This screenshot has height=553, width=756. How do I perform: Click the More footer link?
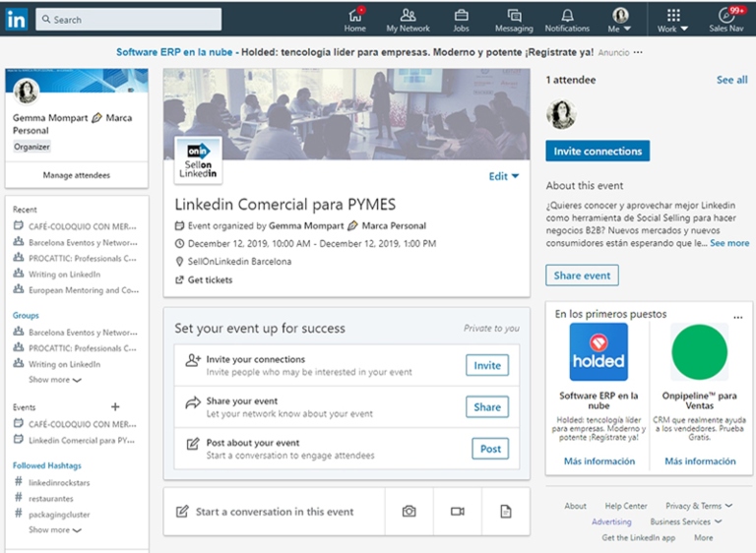coord(704,537)
